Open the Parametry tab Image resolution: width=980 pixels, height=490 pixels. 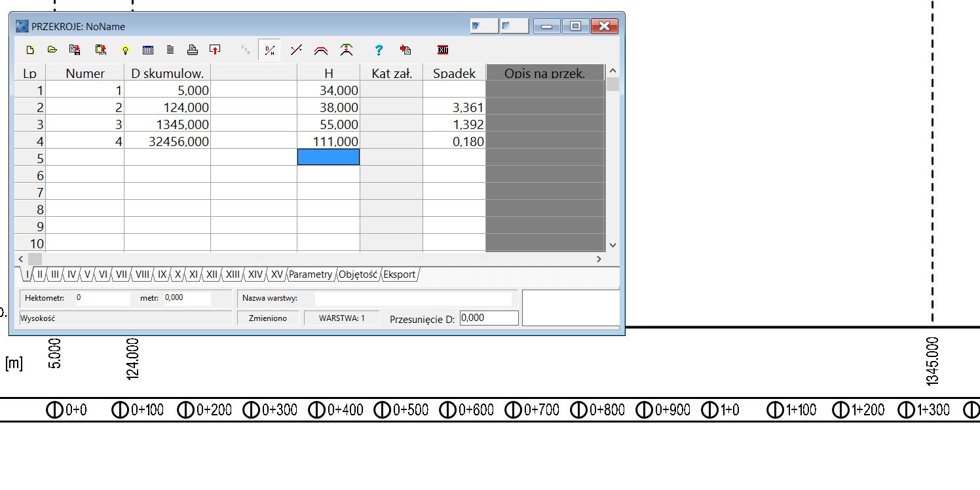pos(311,274)
